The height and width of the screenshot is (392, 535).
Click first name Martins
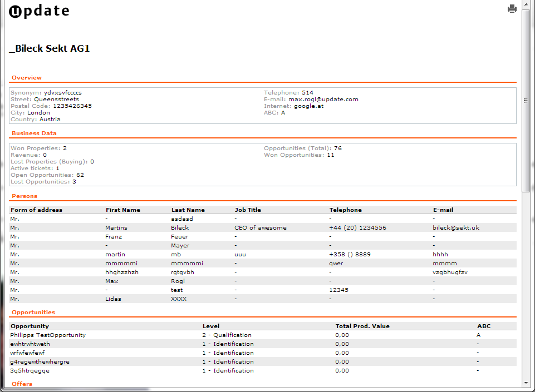(116, 228)
